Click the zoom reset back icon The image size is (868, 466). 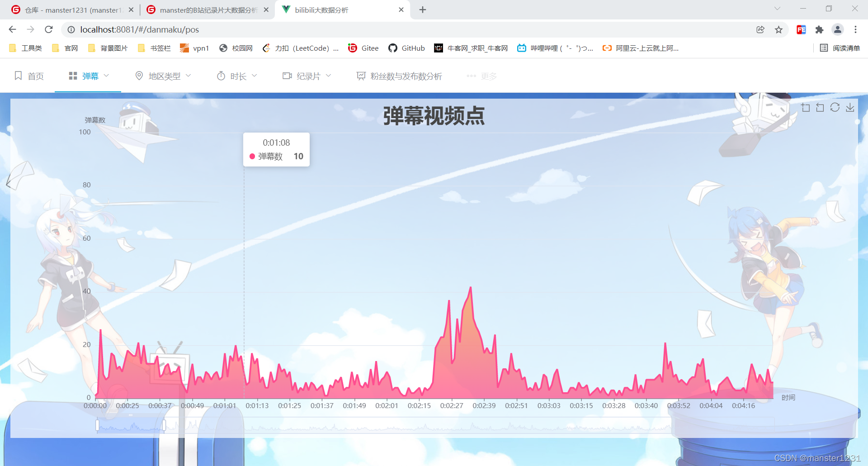[x=820, y=108]
